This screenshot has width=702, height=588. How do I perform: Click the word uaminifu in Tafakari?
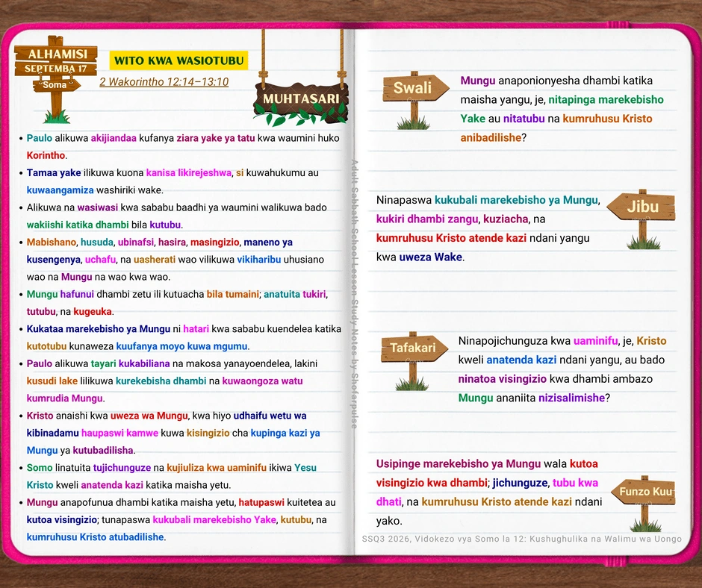tap(595, 341)
